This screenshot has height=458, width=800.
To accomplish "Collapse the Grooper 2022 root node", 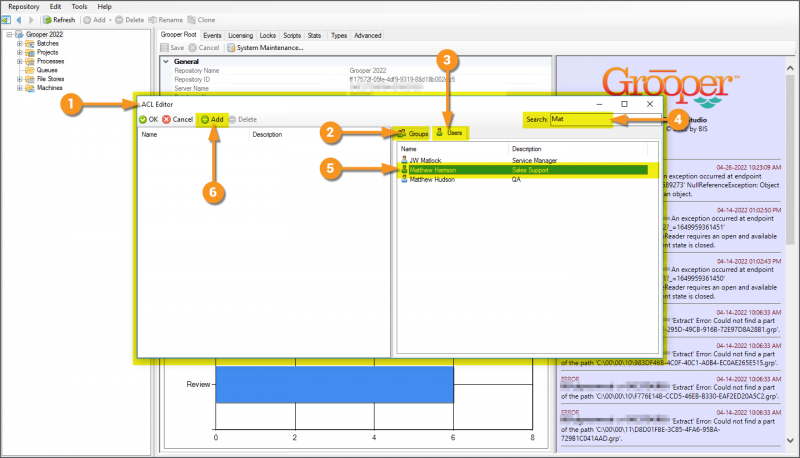I will (9, 35).
